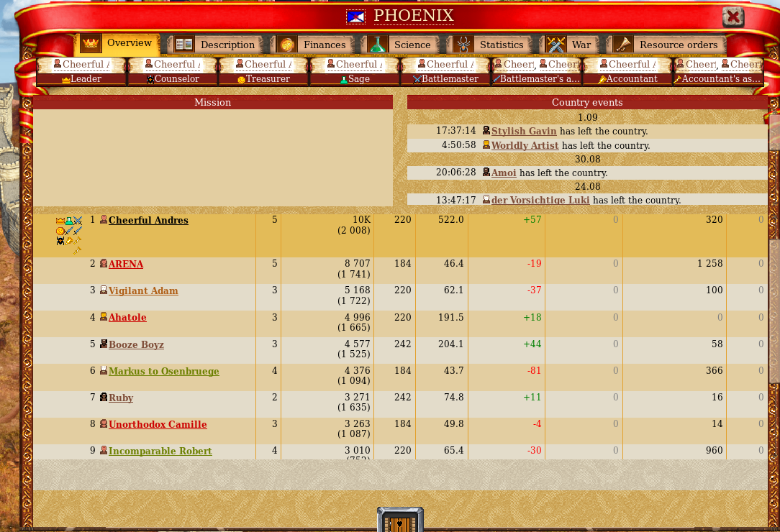Click the avatar icon beside Stylish Gavin event
Screen dimensions: 780x532
[x=486, y=131]
